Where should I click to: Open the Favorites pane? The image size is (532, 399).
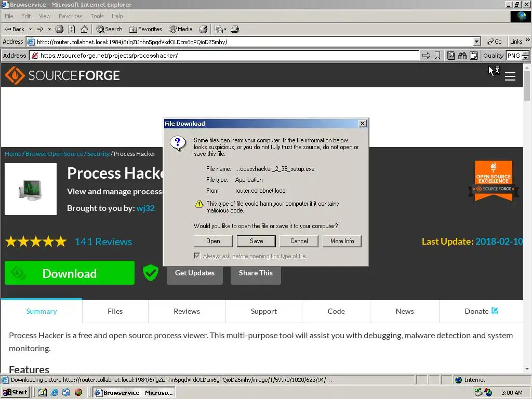(x=146, y=29)
